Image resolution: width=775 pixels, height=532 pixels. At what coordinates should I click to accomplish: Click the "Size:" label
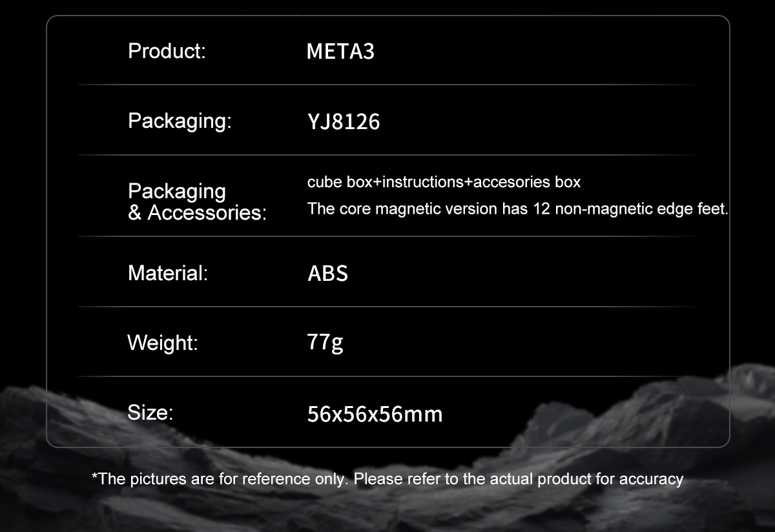pyautogui.click(x=150, y=412)
